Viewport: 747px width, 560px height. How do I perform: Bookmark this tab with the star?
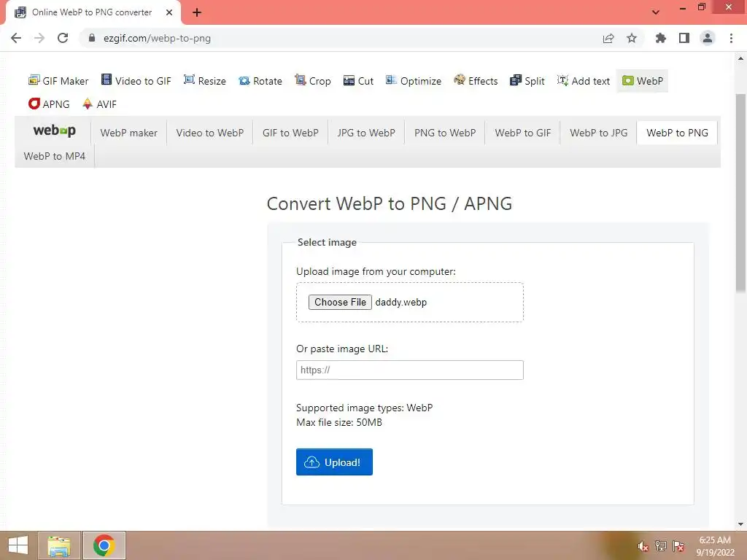point(632,38)
